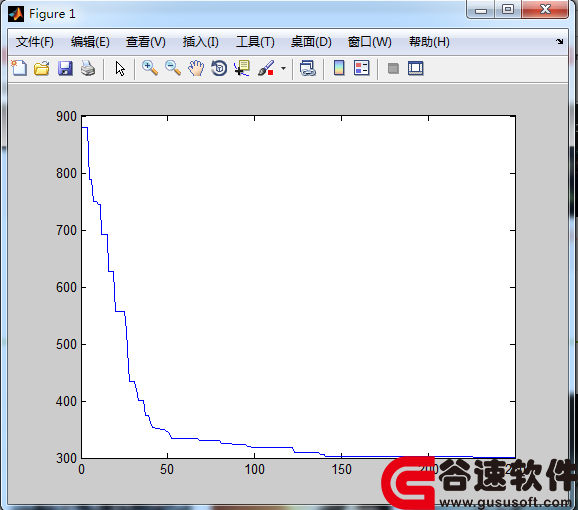Print the figure
This screenshot has height=510, width=578.
click(88, 68)
